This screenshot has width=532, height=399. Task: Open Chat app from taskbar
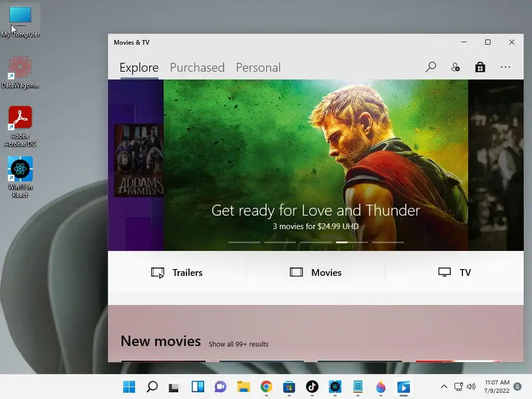[x=220, y=387]
